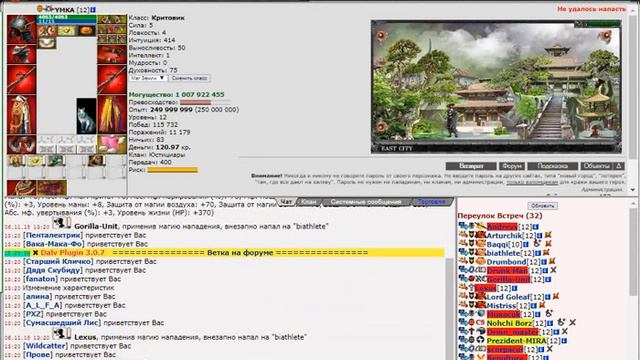Click the [Wildcatter] chat name
This screenshot has height=360, width=640.
[46, 346]
